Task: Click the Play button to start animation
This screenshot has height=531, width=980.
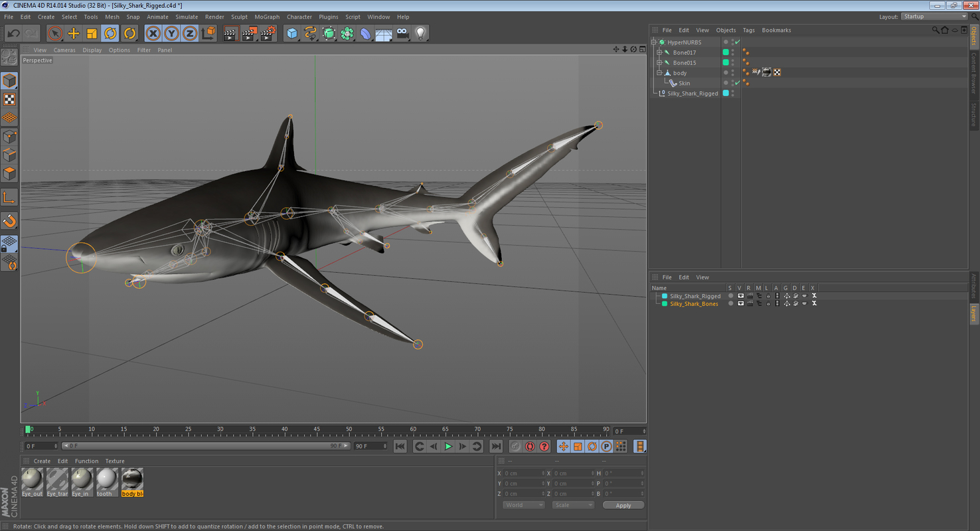Action: click(448, 446)
